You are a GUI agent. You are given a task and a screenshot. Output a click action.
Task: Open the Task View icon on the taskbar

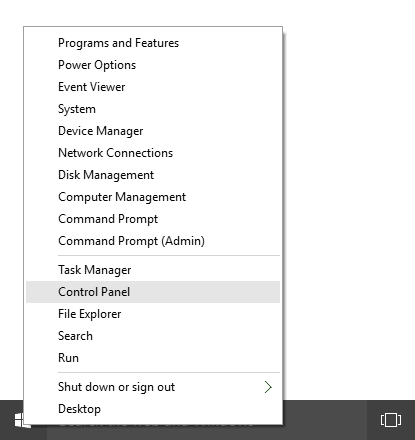391,420
